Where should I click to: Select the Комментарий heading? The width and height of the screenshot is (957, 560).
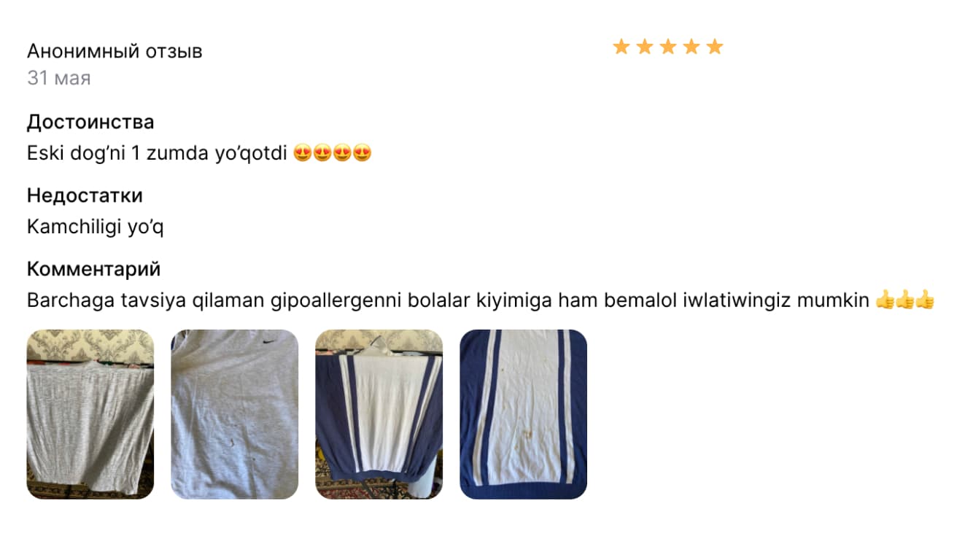(x=93, y=269)
